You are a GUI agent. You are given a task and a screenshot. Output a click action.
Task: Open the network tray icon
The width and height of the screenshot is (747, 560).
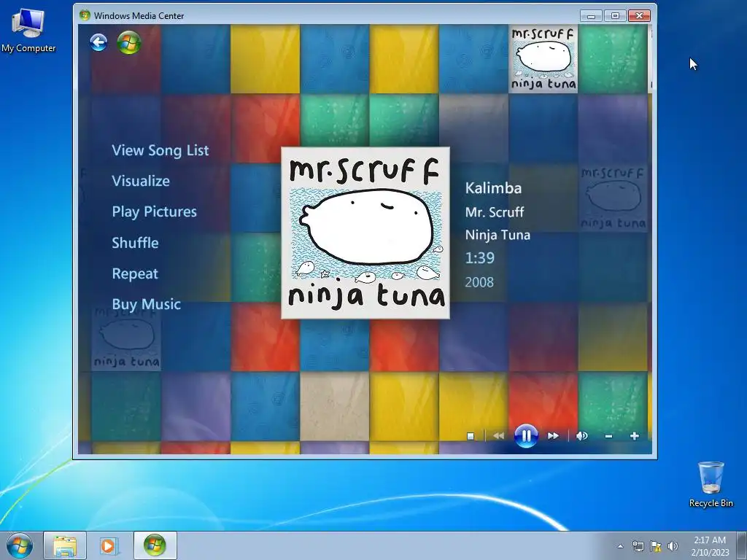638,546
